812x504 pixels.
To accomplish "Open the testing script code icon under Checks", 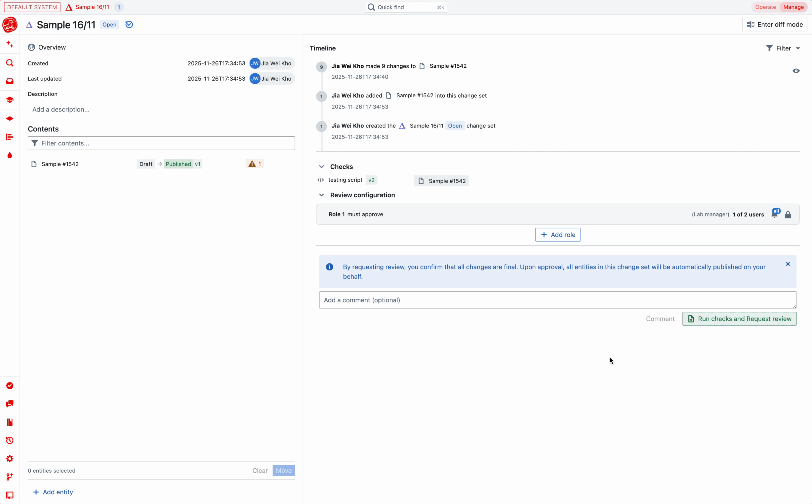I will click(320, 180).
